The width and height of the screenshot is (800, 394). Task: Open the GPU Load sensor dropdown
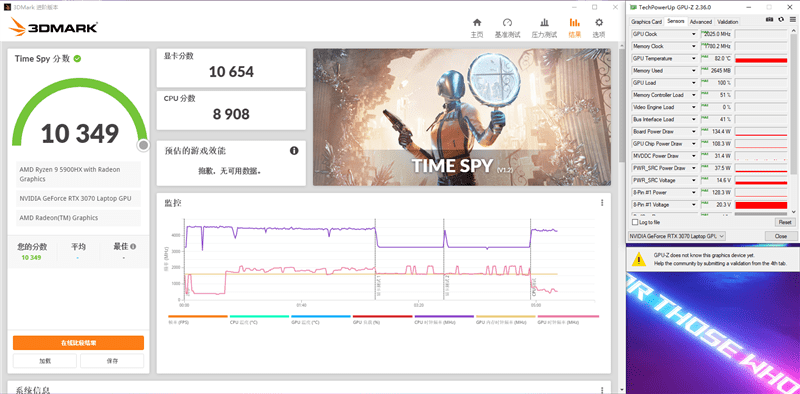694,83
